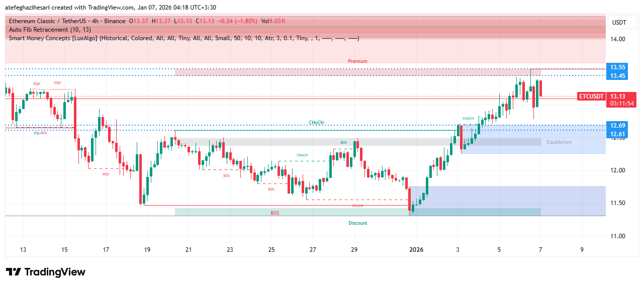
Task: Click the Equilibrium zone label
Action: coord(559,142)
